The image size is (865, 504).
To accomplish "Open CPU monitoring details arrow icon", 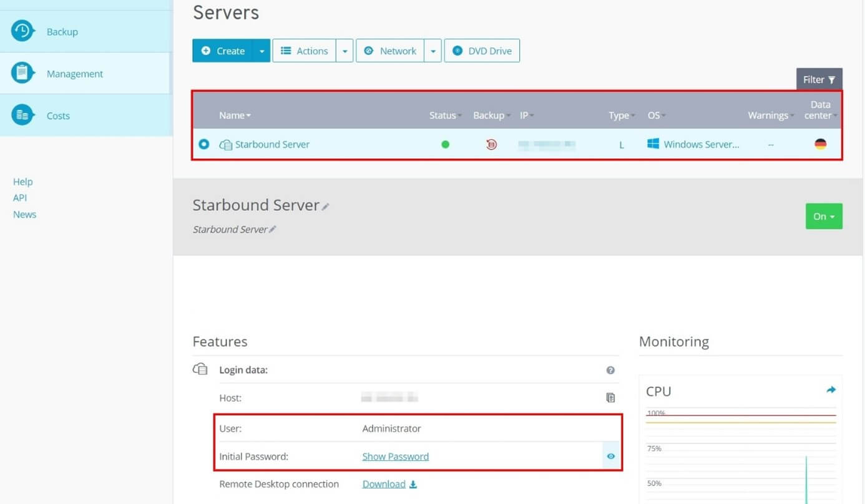I will (x=831, y=390).
